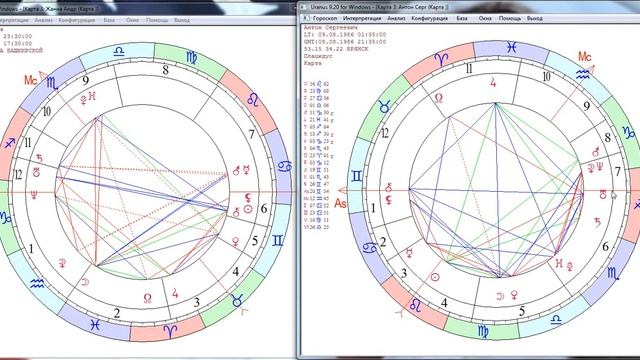Click the Jupiter glyph in house 3, left chart

tap(175, 292)
